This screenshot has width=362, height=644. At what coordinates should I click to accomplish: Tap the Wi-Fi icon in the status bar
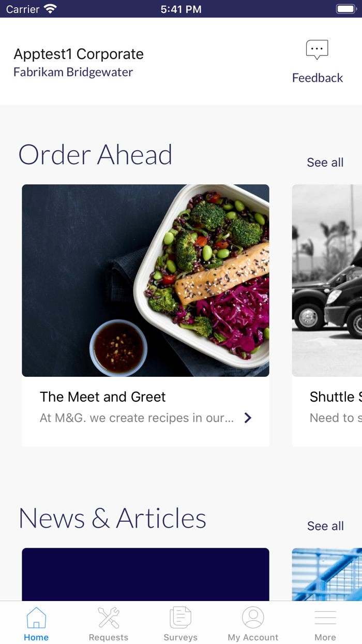pyautogui.click(x=49, y=8)
